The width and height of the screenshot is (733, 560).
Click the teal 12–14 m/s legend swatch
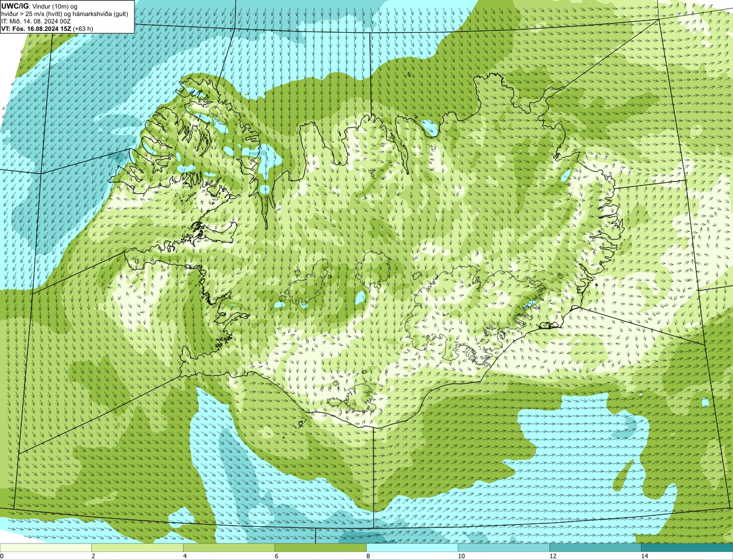596,547
